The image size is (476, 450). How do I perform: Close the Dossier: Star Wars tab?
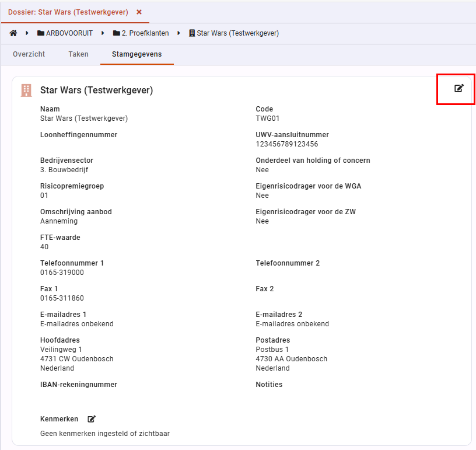pos(139,12)
